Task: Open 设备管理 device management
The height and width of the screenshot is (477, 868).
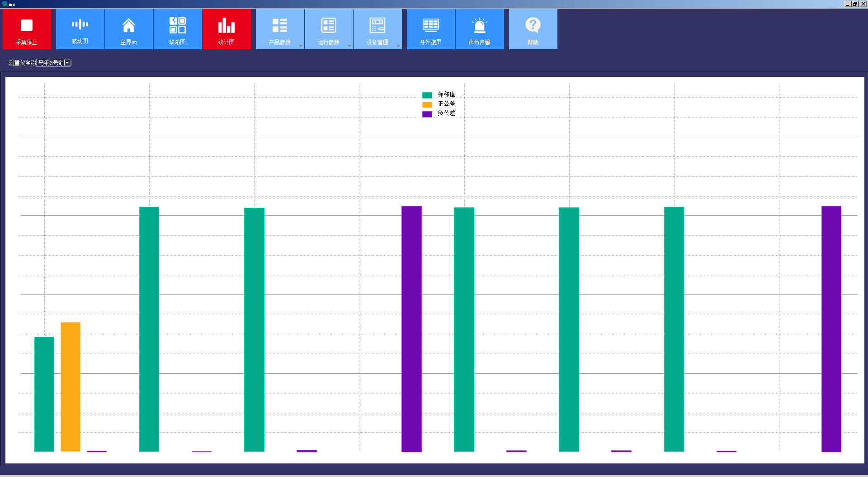Action: tap(377, 29)
